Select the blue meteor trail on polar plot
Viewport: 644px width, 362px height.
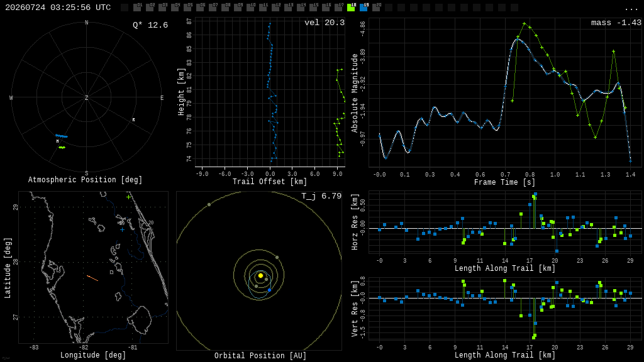point(62,136)
